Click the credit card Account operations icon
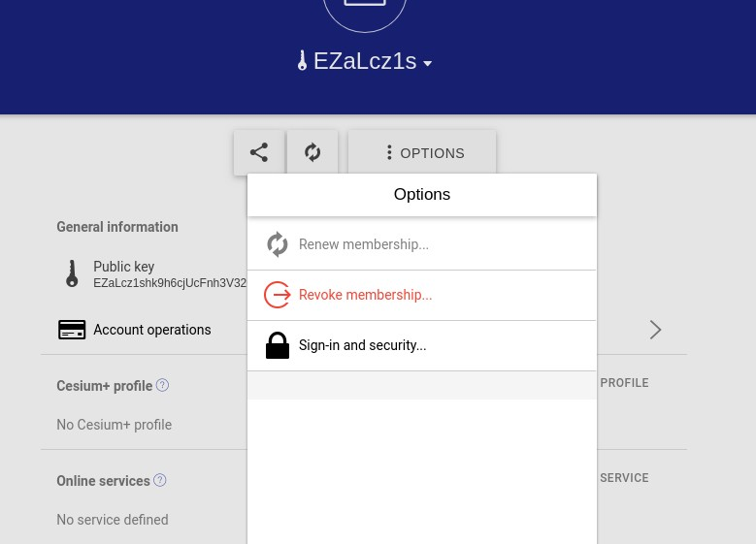This screenshot has width=756, height=544. tap(72, 330)
